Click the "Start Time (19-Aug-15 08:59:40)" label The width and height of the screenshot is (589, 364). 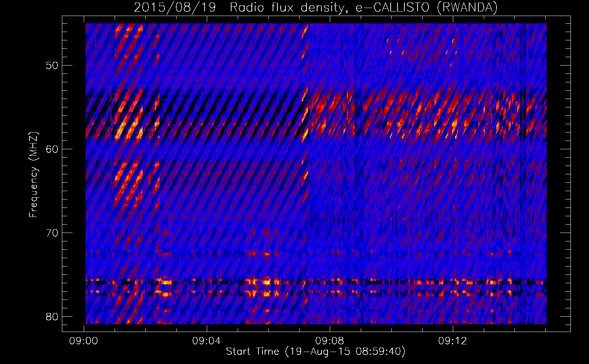pyautogui.click(x=316, y=351)
